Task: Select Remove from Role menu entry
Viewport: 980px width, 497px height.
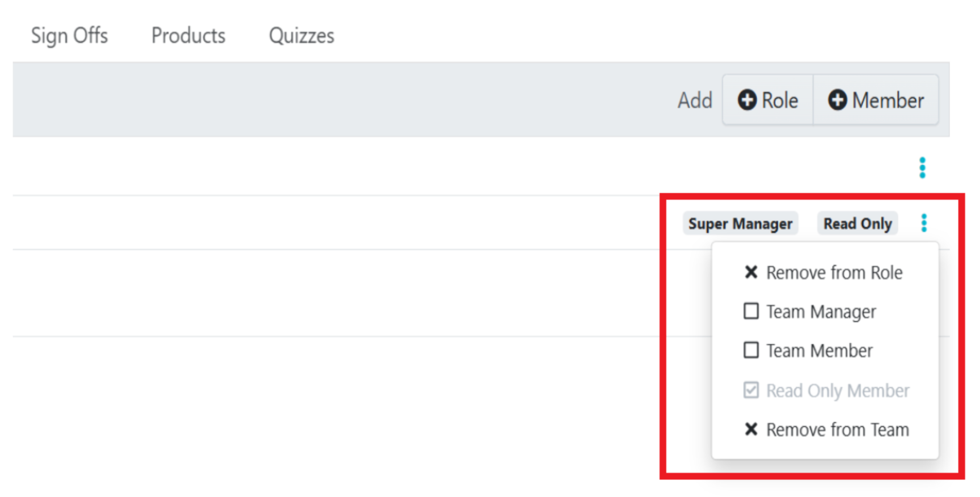Action: 834,273
